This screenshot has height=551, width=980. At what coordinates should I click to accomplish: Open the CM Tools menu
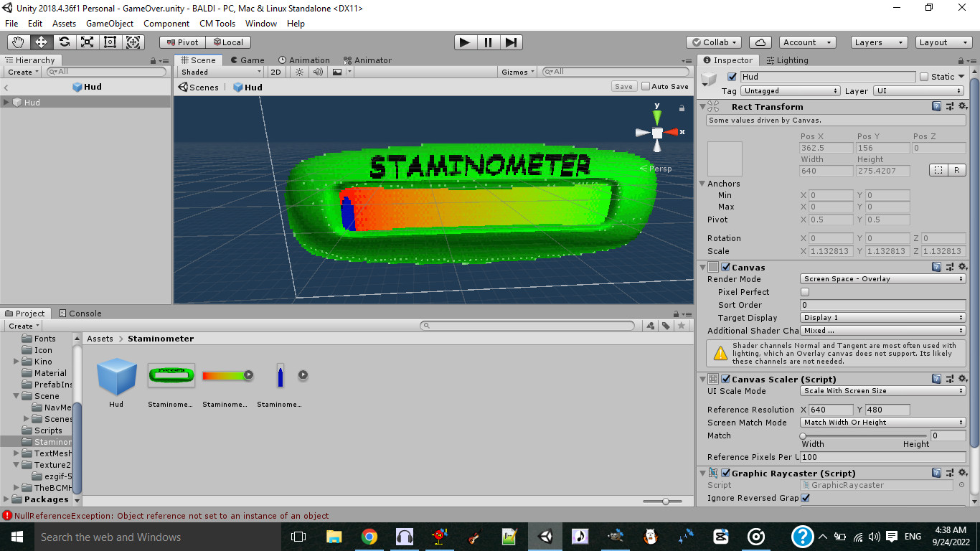click(x=217, y=23)
